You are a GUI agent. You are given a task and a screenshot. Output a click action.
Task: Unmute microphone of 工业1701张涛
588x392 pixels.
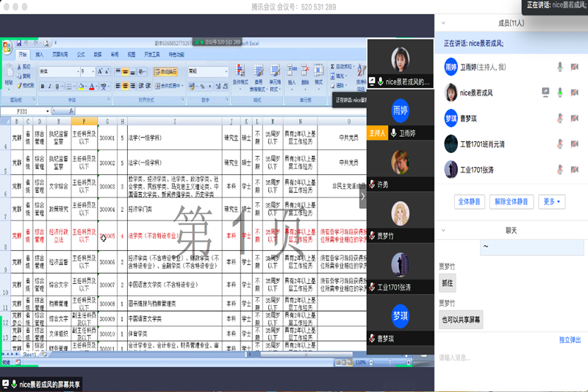pos(560,169)
